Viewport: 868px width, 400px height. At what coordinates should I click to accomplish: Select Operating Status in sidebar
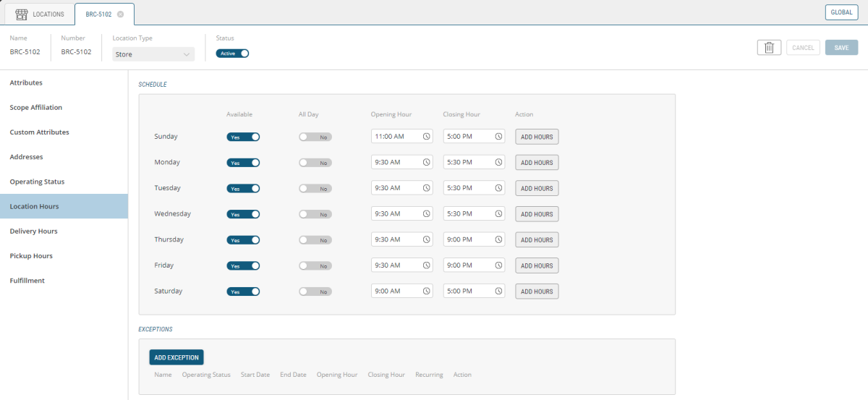point(37,182)
